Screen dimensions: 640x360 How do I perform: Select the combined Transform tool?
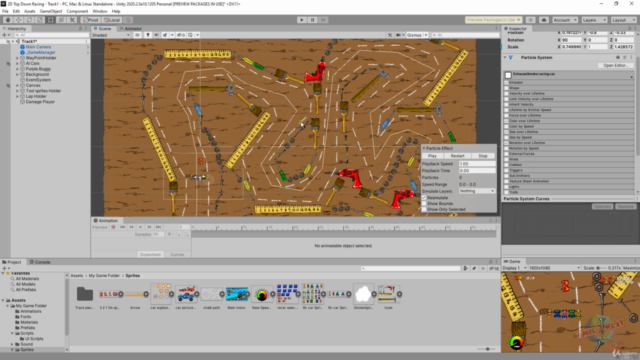point(61,20)
